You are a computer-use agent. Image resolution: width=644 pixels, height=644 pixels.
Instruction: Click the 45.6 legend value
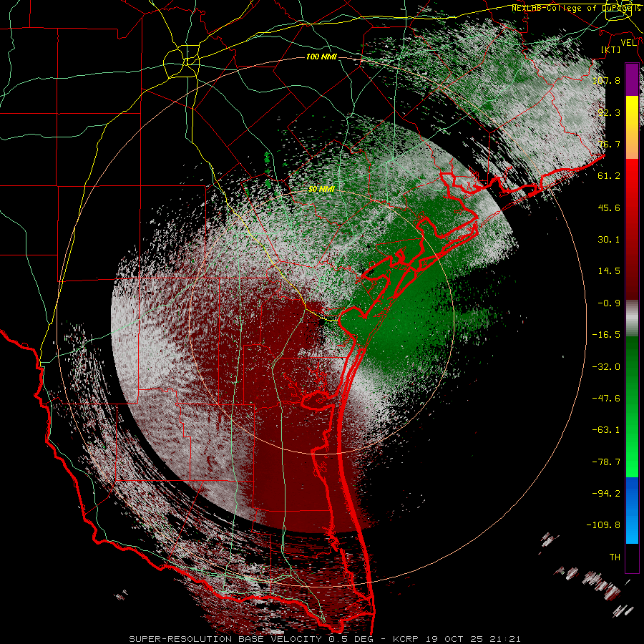click(x=609, y=208)
